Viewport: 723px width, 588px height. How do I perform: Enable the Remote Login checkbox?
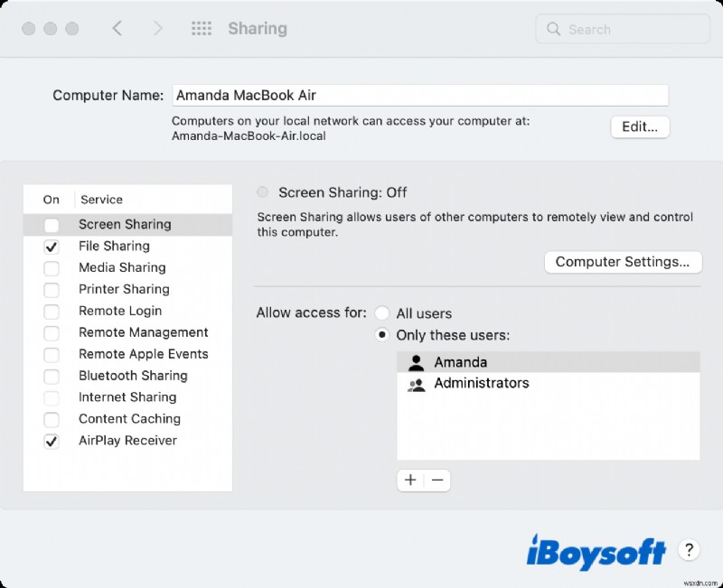51,311
